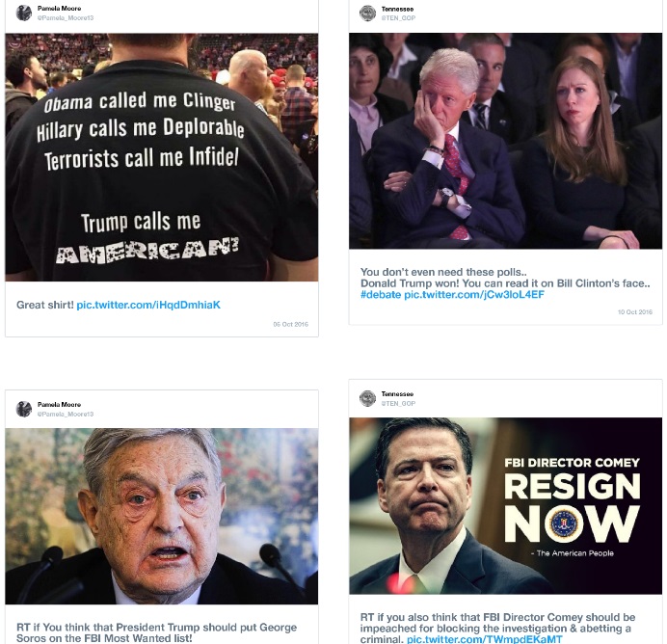Screen dimensions: 667x644
Task: Open the pic.twitter.com/TWmpdEKaMT link
Action: click(x=485, y=639)
